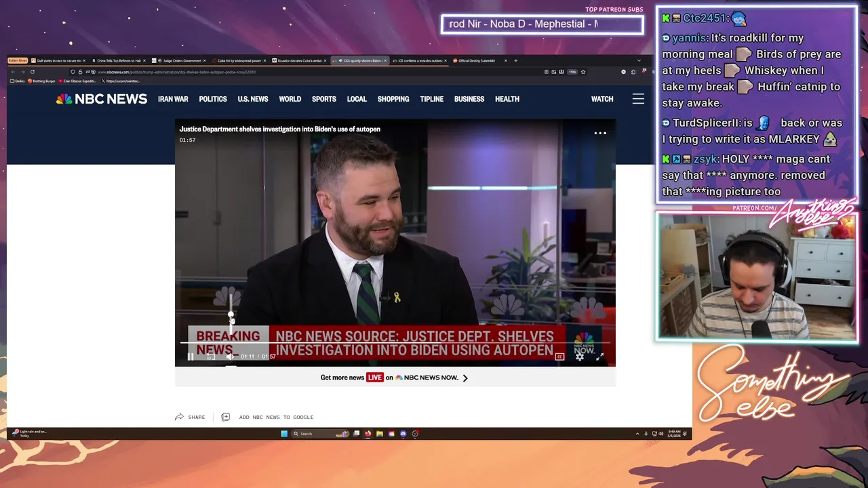Click yannis username in chat
Image resolution: width=868 pixels, height=488 pixels.
(690, 38)
